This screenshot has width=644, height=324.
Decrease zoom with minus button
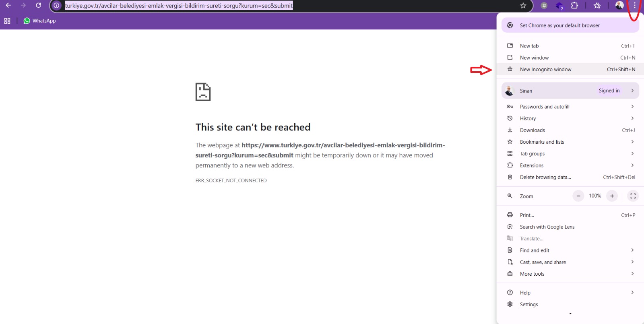(578, 196)
